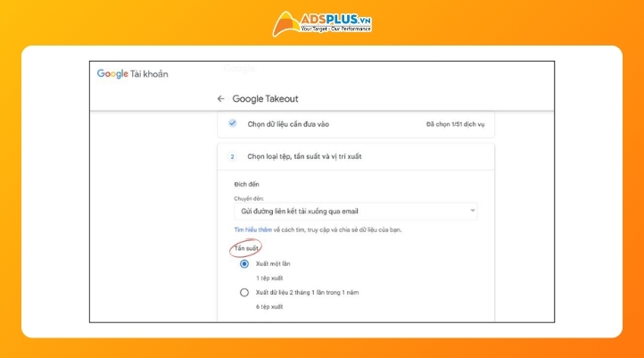The width and height of the screenshot is (644, 358).
Task: Click the ADSPLUS.VN logo
Action: coord(322,23)
